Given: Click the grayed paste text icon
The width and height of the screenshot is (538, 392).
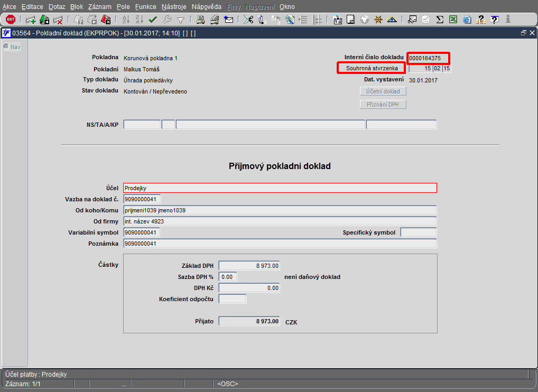Looking at the screenshot, I should [276, 20].
